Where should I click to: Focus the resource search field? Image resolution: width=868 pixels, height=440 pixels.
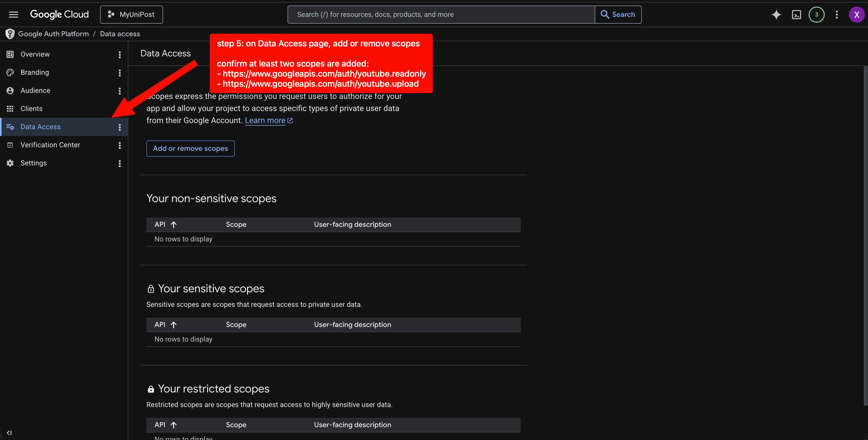pyautogui.click(x=441, y=15)
